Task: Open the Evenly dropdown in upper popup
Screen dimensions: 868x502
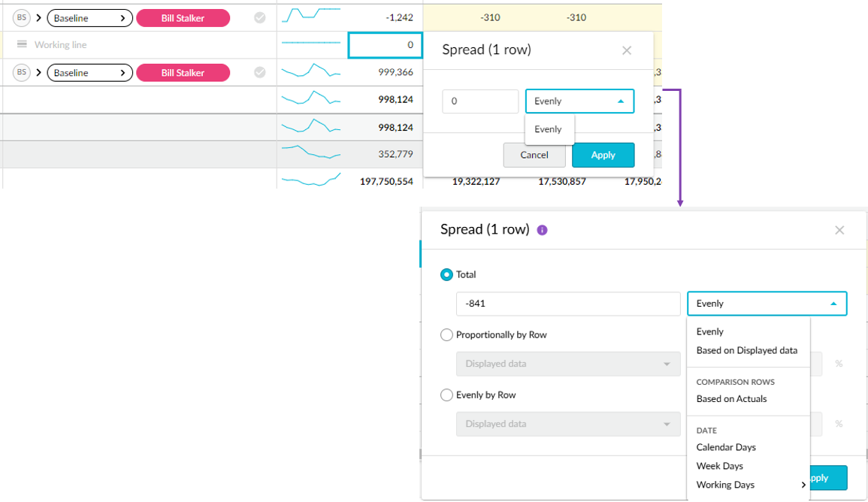Action: coord(579,101)
